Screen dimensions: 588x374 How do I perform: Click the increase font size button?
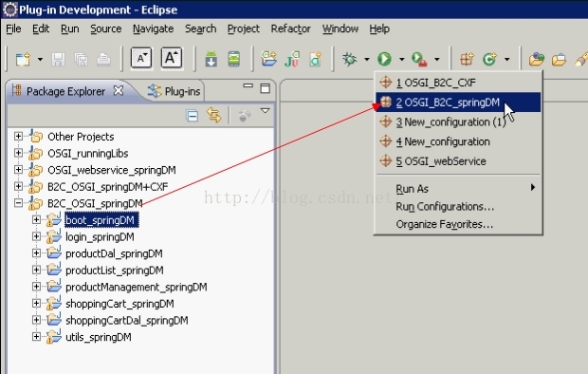pos(172,58)
